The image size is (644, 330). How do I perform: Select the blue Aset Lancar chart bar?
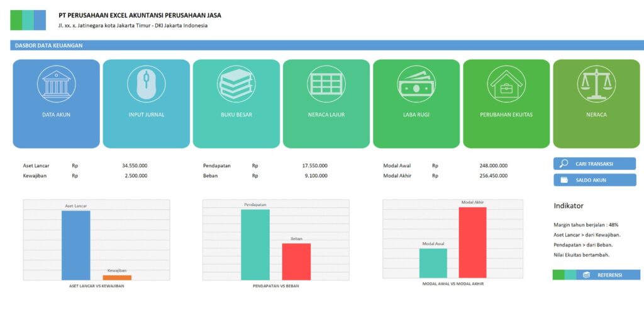[75, 245]
